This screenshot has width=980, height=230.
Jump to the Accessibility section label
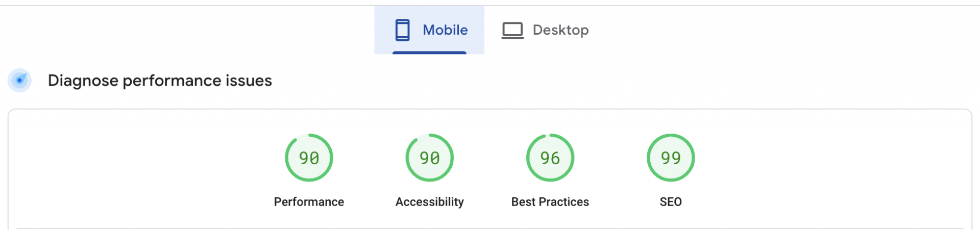pos(429,202)
